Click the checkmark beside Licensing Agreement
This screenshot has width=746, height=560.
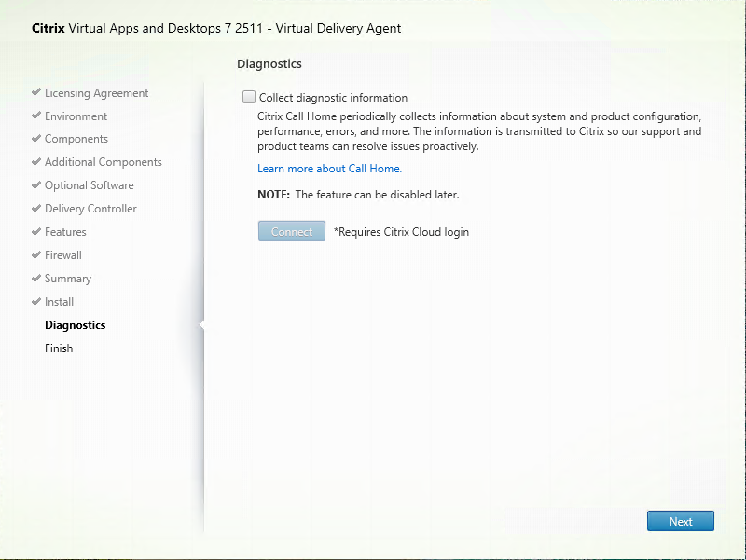[36, 93]
